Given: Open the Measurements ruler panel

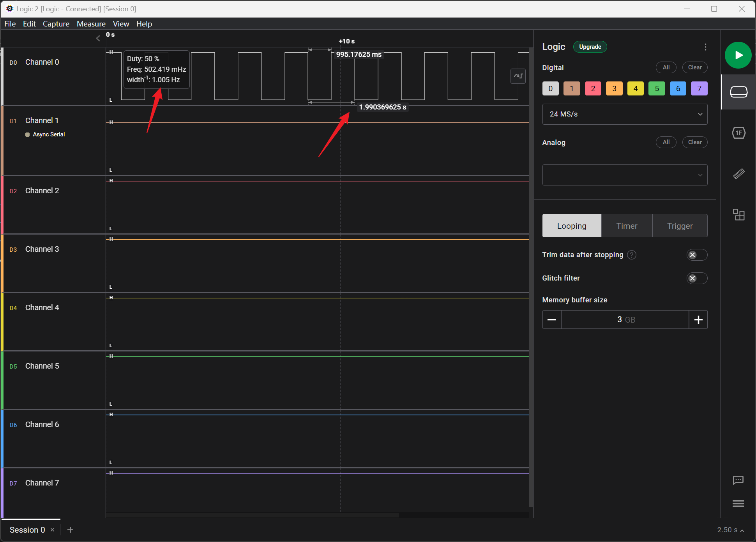Looking at the screenshot, I should click(x=738, y=174).
